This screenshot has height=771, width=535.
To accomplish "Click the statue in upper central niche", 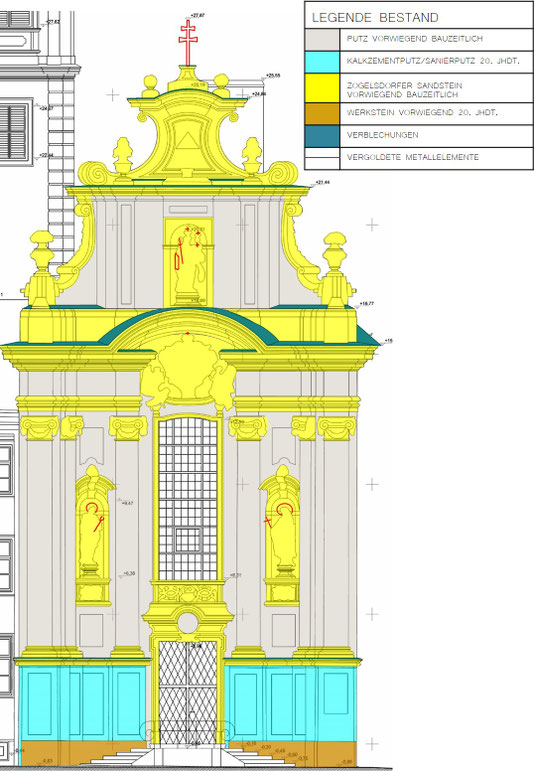I will pyautogui.click(x=189, y=266).
